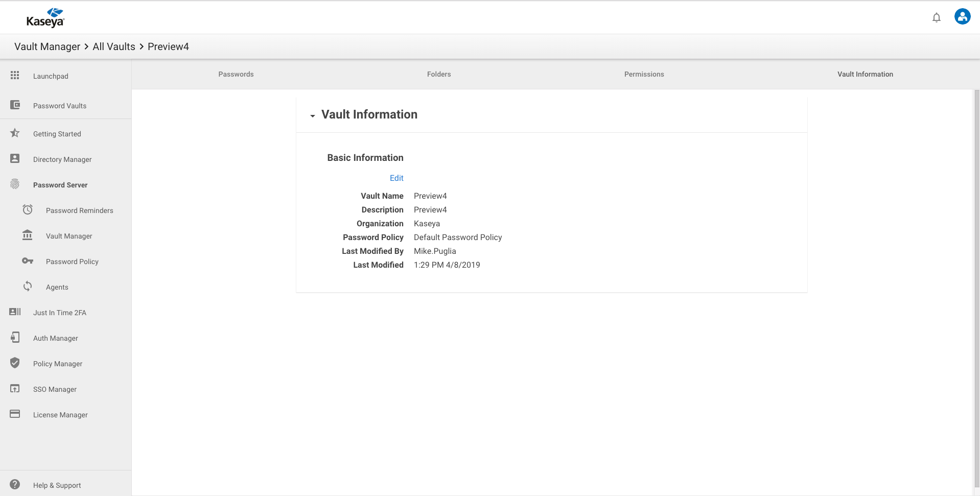Screen dimensions: 980x496
Task: Click the Edit link under Basic Information
Action: pos(396,178)
